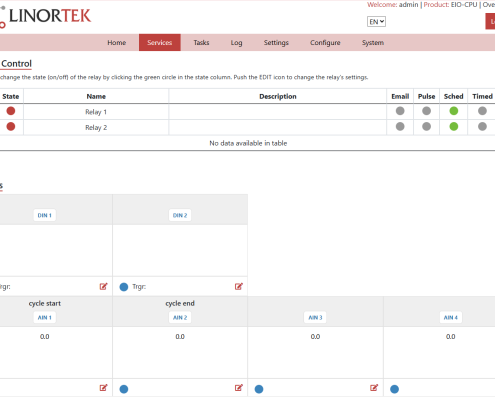Open the Settings menu
495x400 pixels.
click(x=276, y=43)
